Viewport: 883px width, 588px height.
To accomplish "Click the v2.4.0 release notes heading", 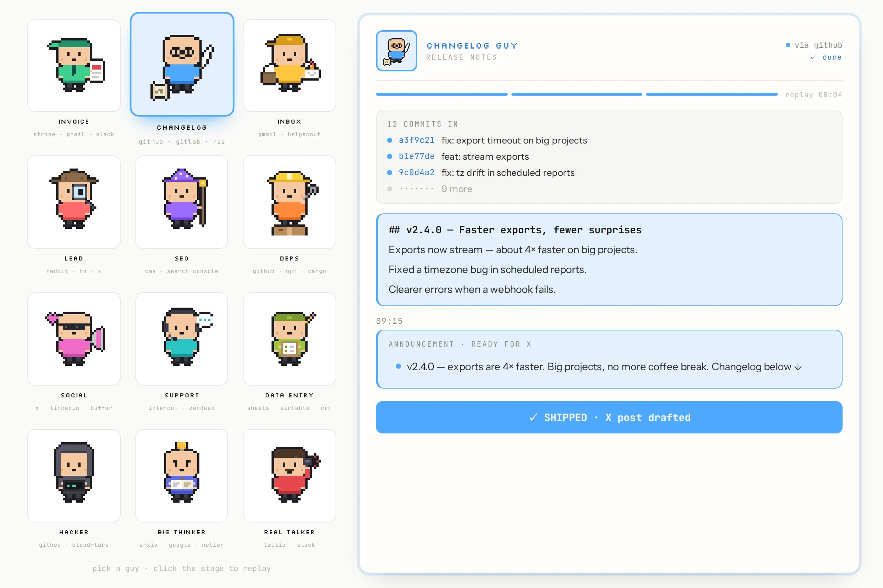I will (x=515, y=230).
